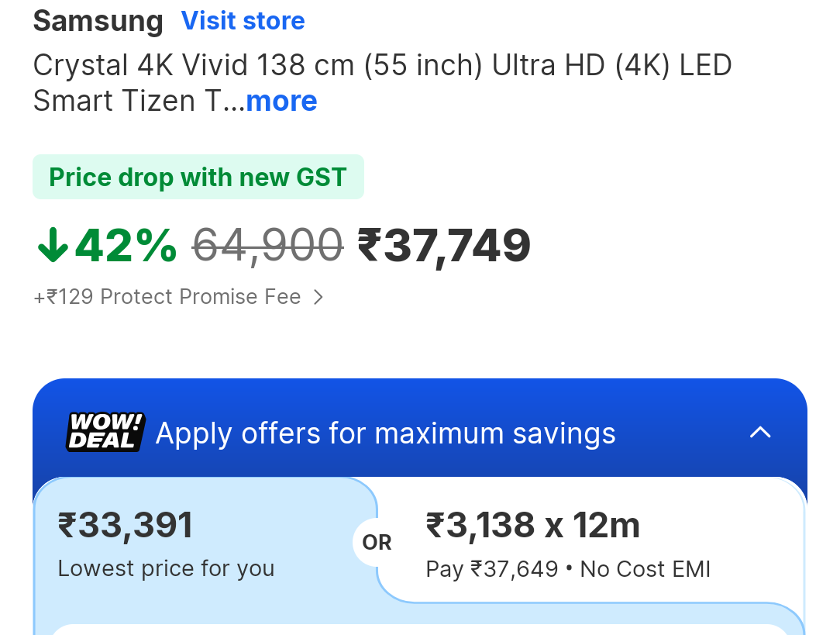The height and width of the screenshot is (635, 840).
Task: Switch to the ₹3,138 x 12m EMI option
Action: (533, 526)
